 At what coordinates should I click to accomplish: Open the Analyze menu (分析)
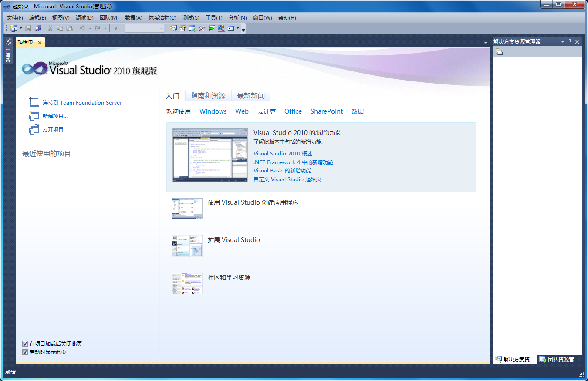pyautogui.click(x=237, y=18)
